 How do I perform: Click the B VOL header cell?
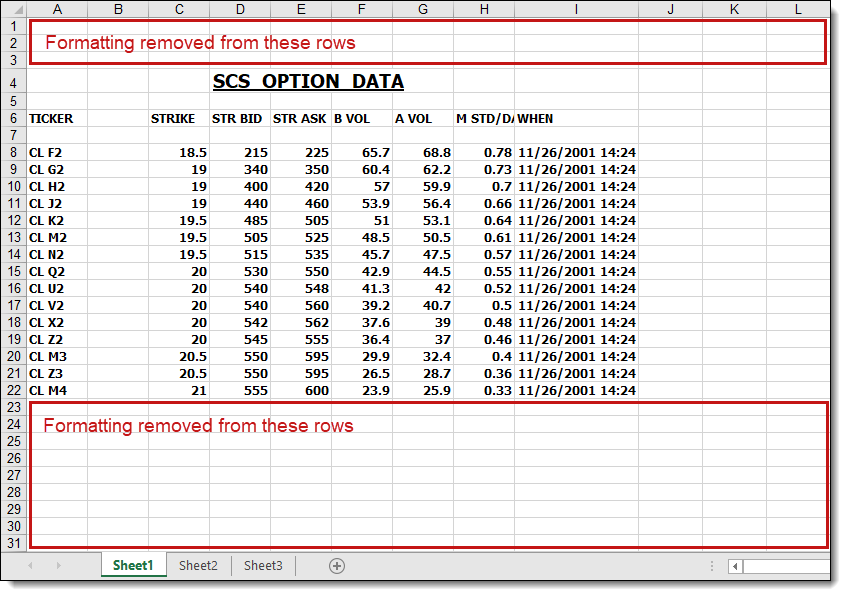[362, 119]
